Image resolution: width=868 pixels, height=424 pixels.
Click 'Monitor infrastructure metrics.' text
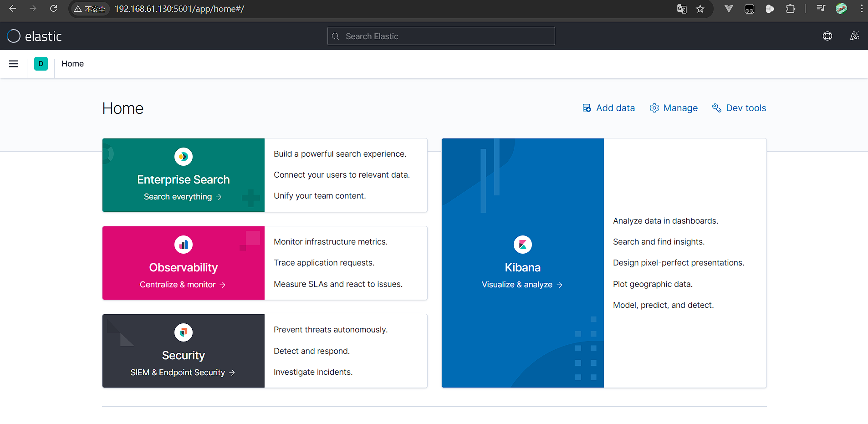point(331,242)
